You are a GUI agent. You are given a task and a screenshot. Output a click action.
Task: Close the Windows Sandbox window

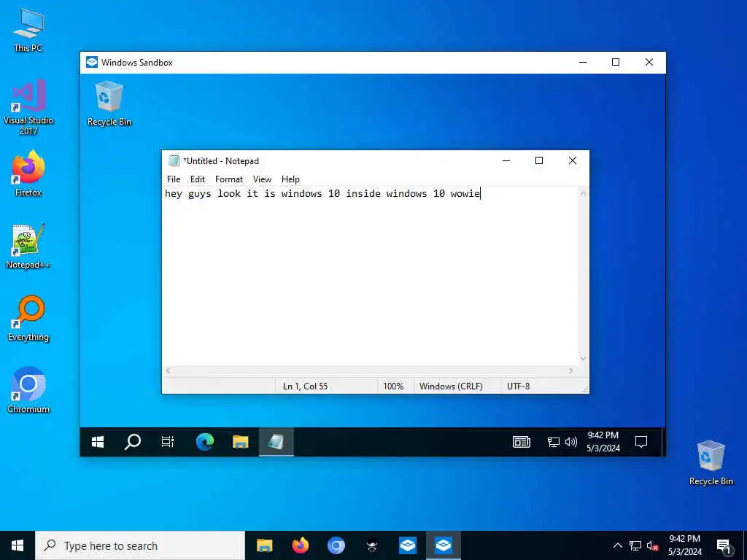pos(649,63)
